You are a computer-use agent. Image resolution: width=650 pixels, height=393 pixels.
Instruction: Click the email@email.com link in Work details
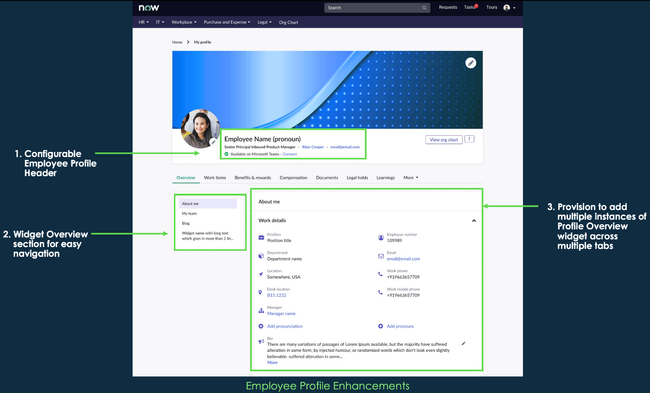pyautogui.click(x=403, y=259)
